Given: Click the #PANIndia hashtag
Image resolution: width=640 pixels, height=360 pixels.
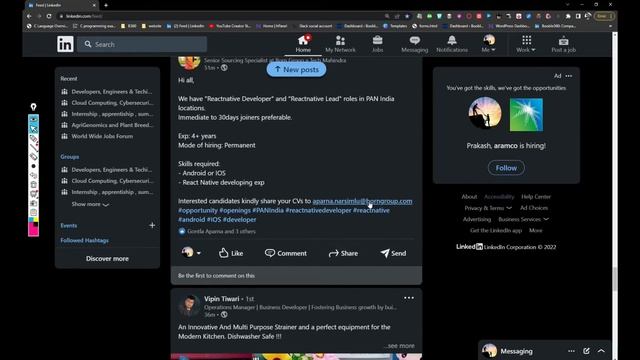Looking at the screenshot, I should pos(268,210).
